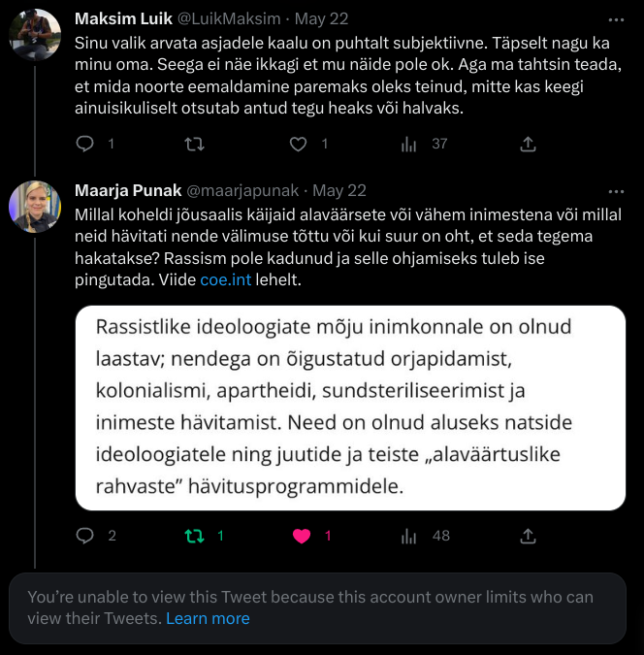View analytics on Maarja Punak's tweet
Image resolution: width=644 pixels, height=655 pixels.
(x=409, y=536)
